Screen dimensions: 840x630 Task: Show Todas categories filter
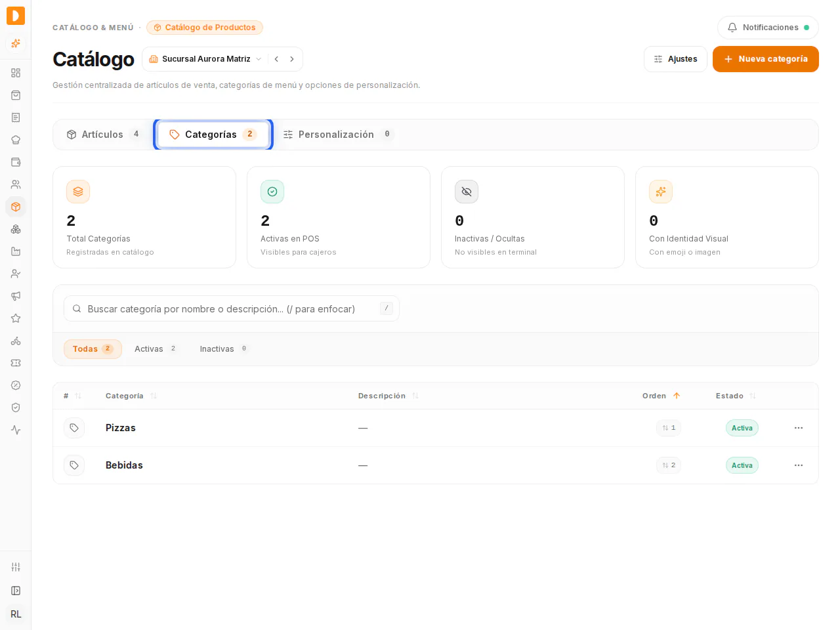coord(93,349)
